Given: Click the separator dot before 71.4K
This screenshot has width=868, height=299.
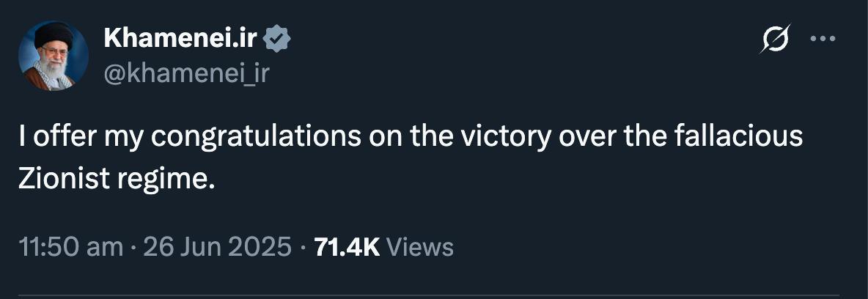Looking at the screenshot, I should click(x=303, y=247).
